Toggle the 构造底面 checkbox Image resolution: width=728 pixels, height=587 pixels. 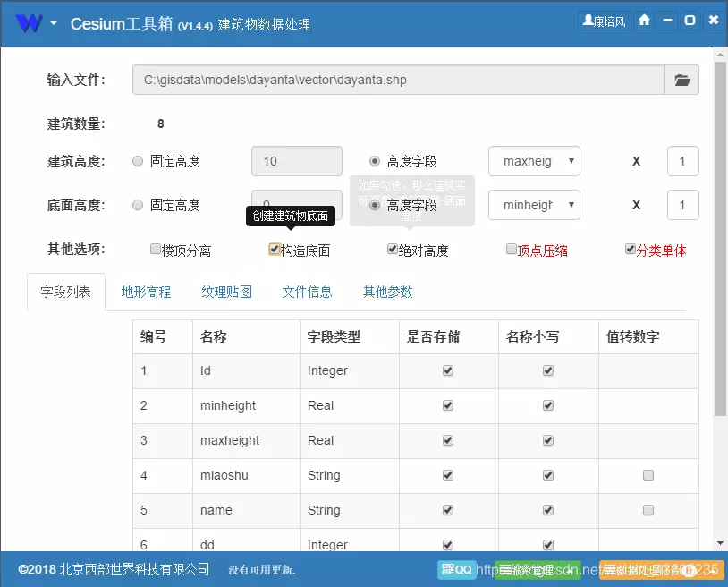(275, 250)
